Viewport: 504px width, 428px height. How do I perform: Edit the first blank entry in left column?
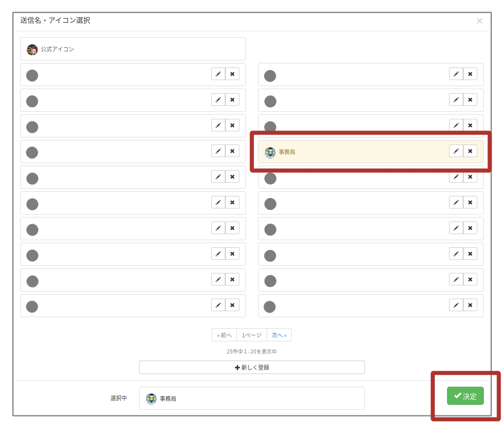218,74
